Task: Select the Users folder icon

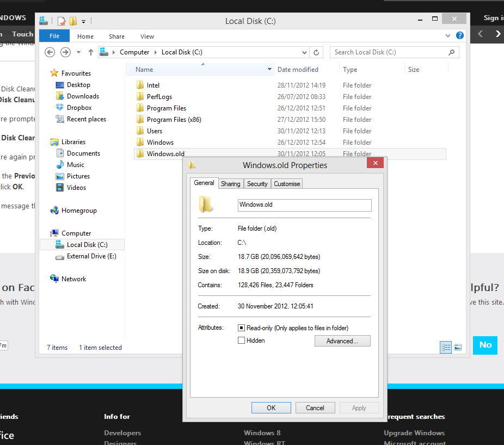Action: [x=140, y=131]
